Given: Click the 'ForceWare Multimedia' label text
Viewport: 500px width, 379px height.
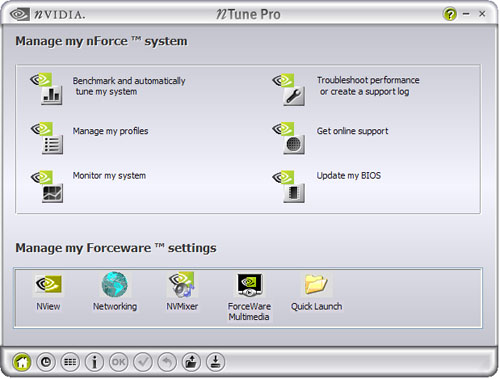Looking at the screenshot, I should coord(249,311).
